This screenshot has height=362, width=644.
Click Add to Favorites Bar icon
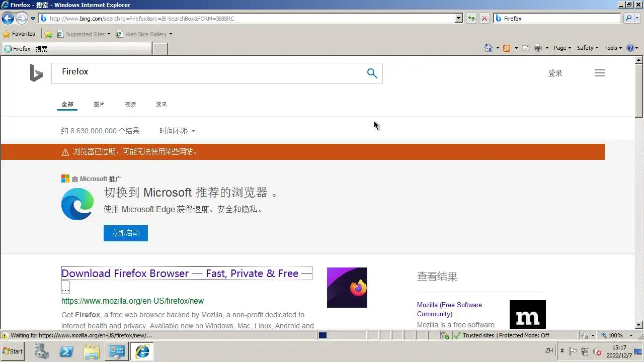pos(48,34)
